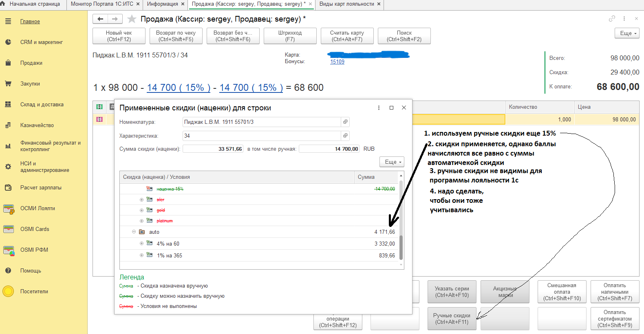This screenshot has height=334, width=644.
Task: Expand the 4% на 60 discount row
Action: (141, 244)
